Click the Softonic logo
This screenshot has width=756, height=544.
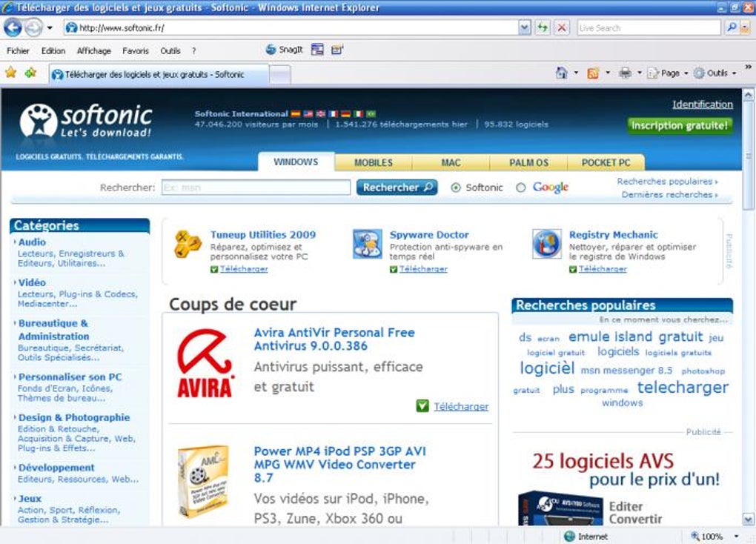(86, 121)
